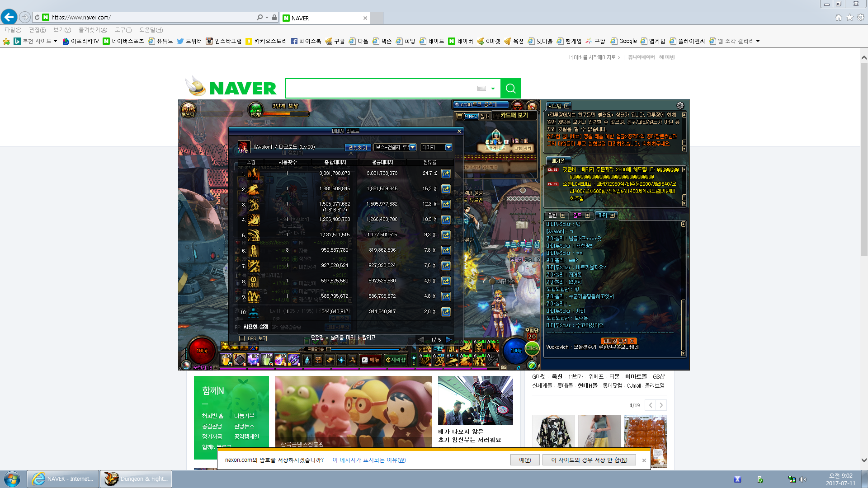Click the 파티창 닫기 X button
Screen dimensions: 868x488
point(619,341)
